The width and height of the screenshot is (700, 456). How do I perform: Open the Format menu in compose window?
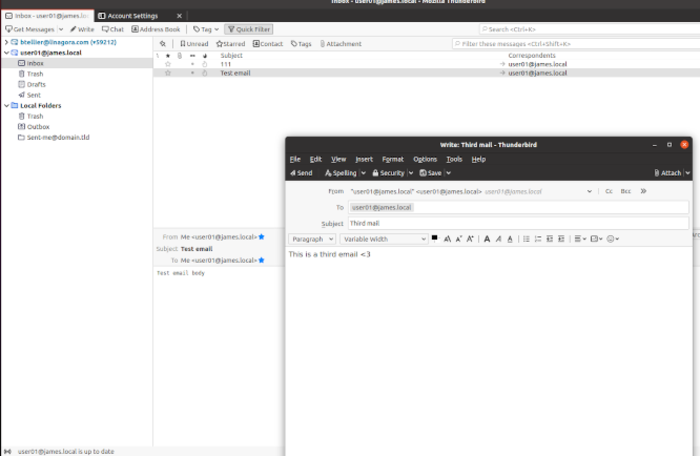(x=392, y=159)
